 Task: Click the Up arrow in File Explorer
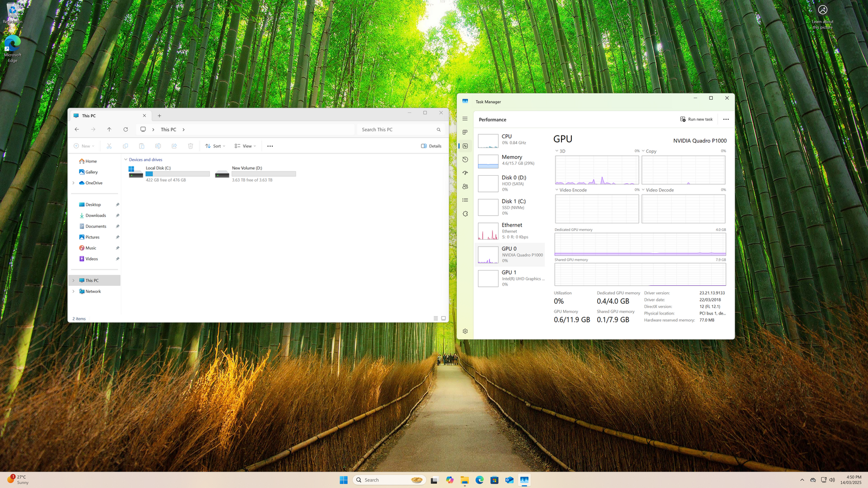[109, 130]
